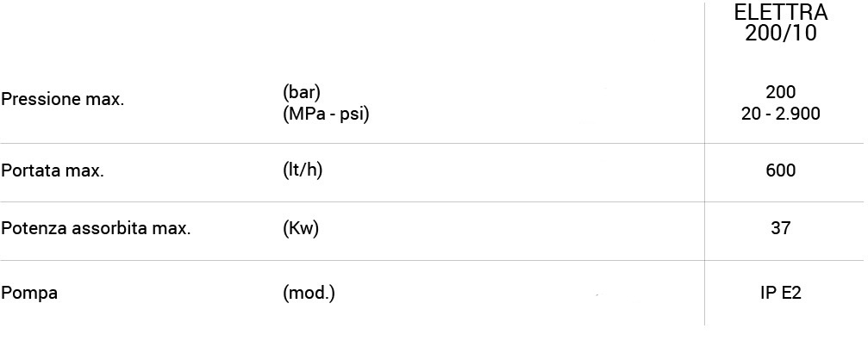Click the Portata max. row label
Image resolution: width=868 pixels, height=353 pixels.
click(53, 171)
